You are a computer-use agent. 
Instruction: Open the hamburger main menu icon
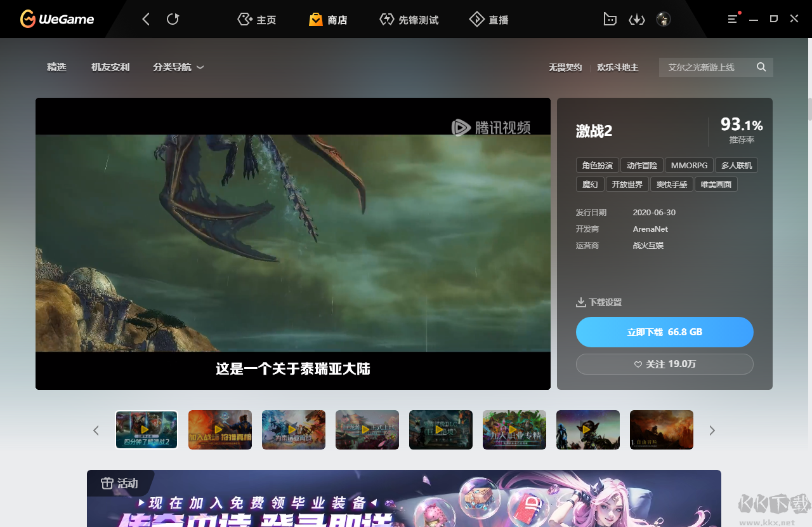[x=733, y=19]
